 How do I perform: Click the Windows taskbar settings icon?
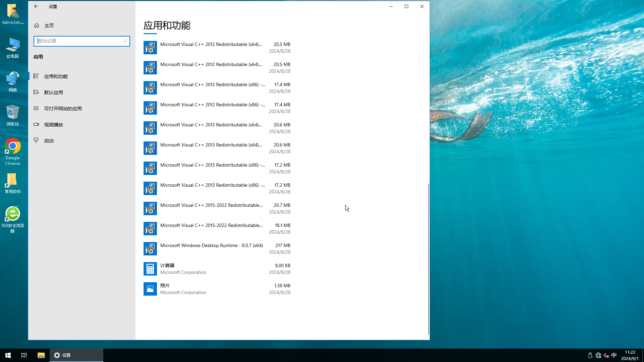click(x=57, y=355)
